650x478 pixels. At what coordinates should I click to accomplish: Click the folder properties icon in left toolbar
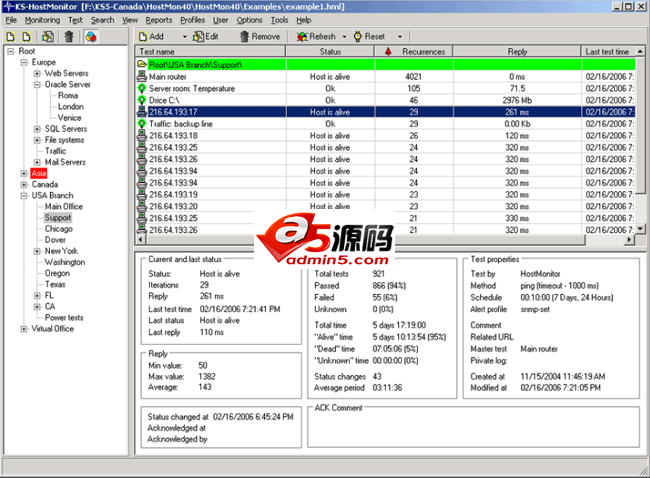pyautogui.click(x=48, y=37)
